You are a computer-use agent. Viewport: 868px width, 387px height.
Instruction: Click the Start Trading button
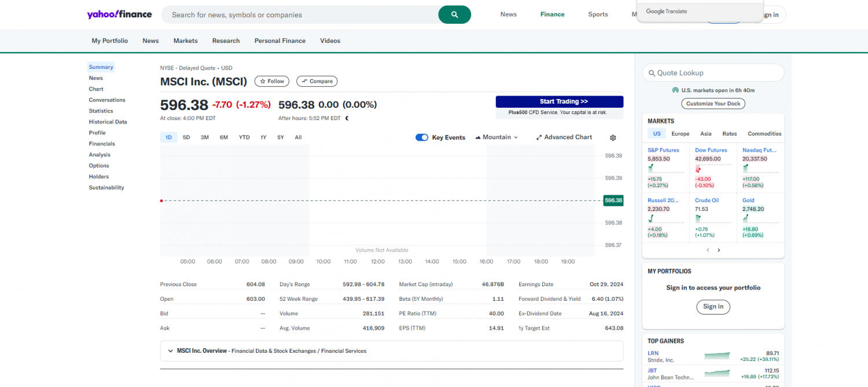click(x=559, y=102)
